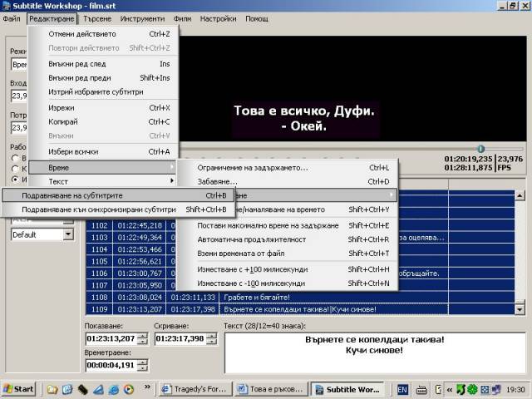Expand the Quick Launch overflow chevron

pos(147,387)
